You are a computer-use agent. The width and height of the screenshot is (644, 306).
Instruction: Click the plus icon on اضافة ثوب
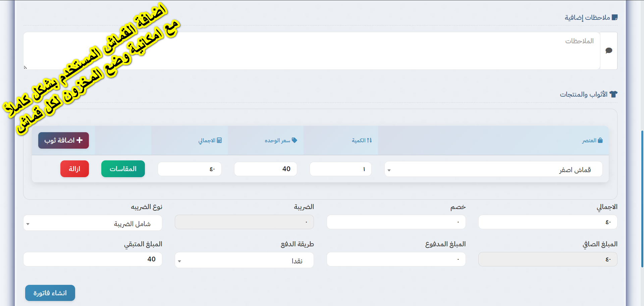(x=79, y=140)
